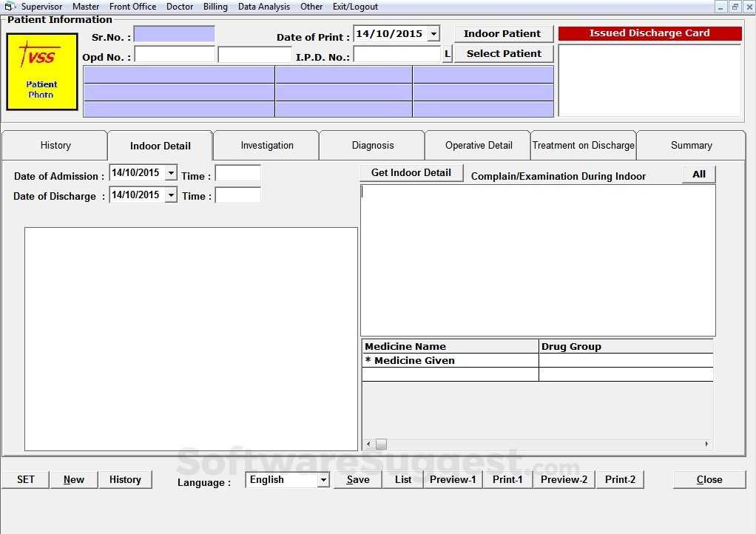Open the Date of Admission dropdown
The height and width of the screenshot is (534, 756).
click(171, 172)
